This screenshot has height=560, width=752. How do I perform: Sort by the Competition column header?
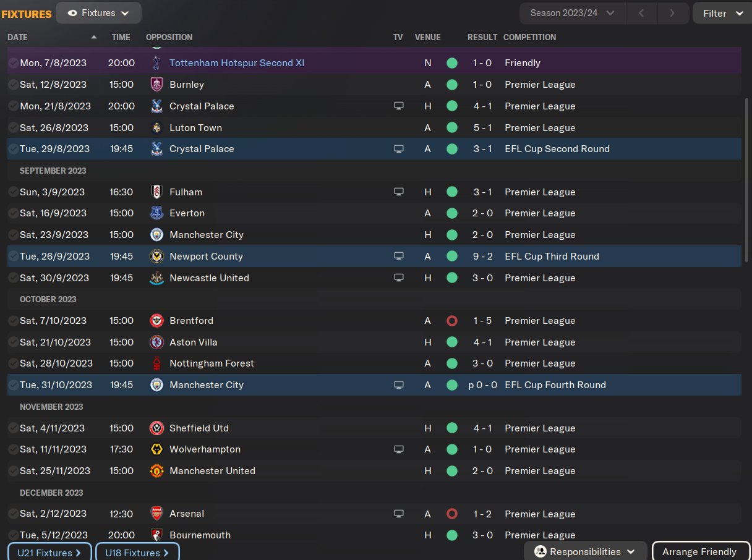529,37
